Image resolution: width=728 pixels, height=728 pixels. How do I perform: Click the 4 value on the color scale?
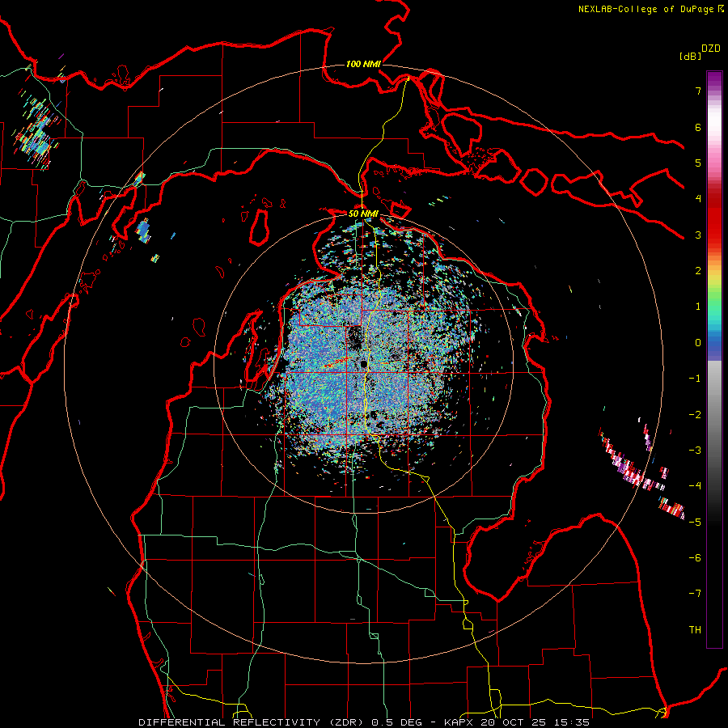click(x=698, y=199)
